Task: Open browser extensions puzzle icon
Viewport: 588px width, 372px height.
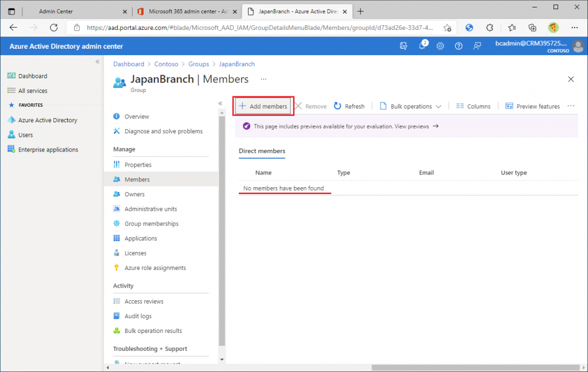Action: (490, 28)
